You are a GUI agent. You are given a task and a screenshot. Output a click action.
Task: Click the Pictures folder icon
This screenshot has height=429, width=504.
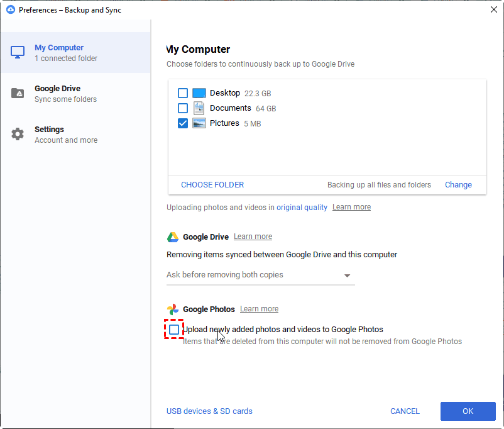199,123
